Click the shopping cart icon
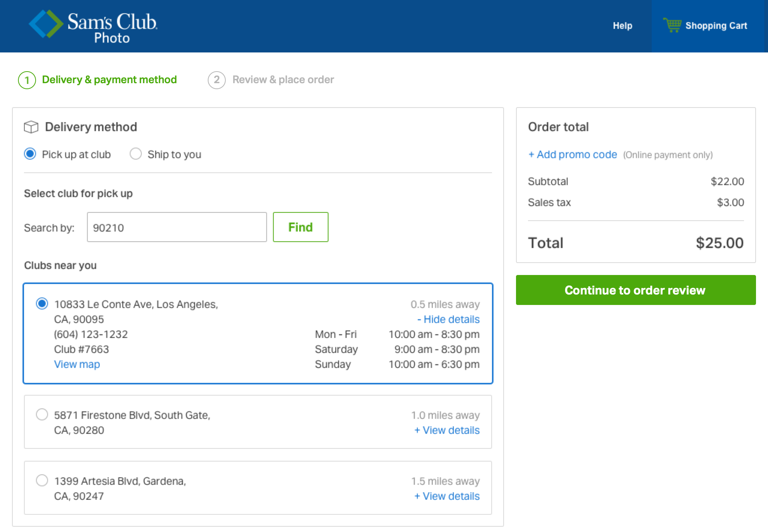The height and width of the screenshot is (532, 768). pos(672,25)
